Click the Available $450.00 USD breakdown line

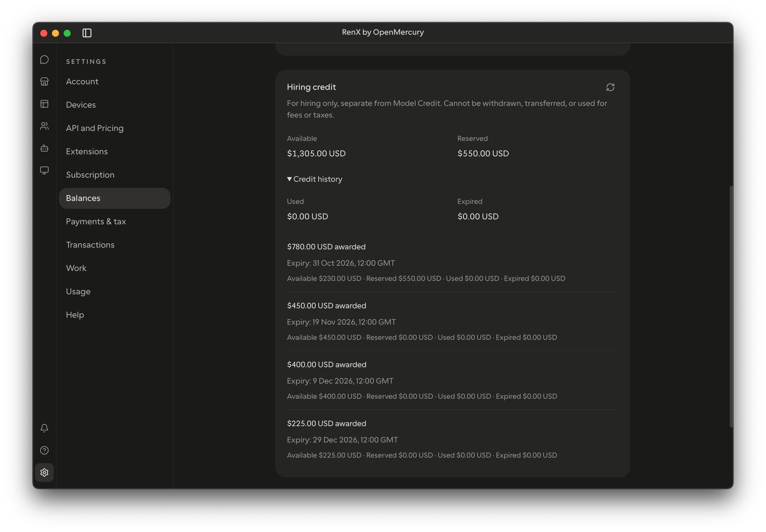point(422,337)
